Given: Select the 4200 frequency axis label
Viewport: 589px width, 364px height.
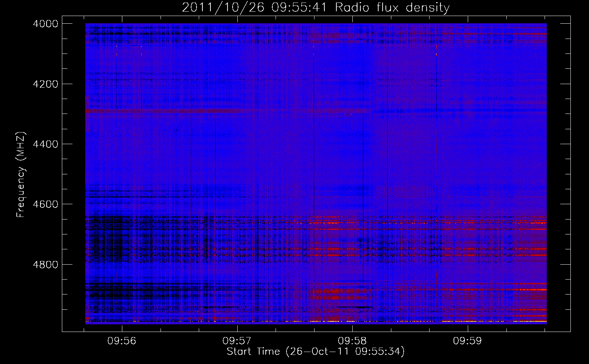Looking at the screenshot, I should [x=45, y=84].
